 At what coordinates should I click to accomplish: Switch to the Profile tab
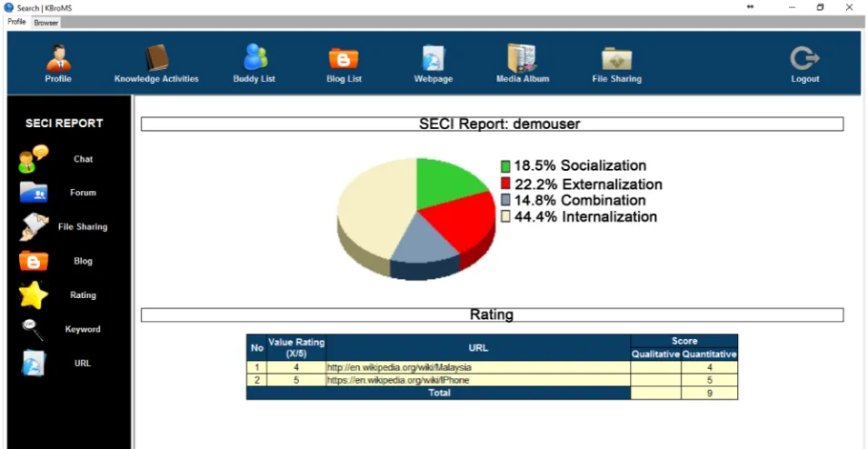coord(16,22)
